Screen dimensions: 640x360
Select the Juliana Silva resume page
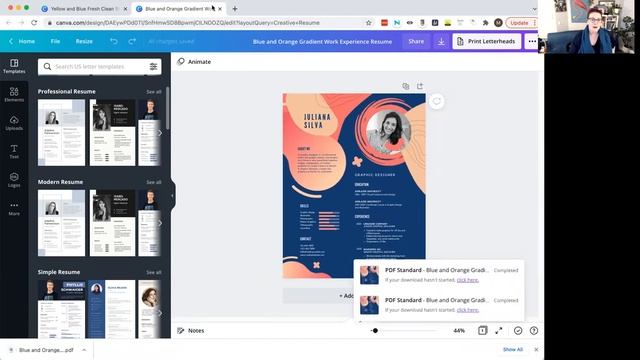[354, 186]
